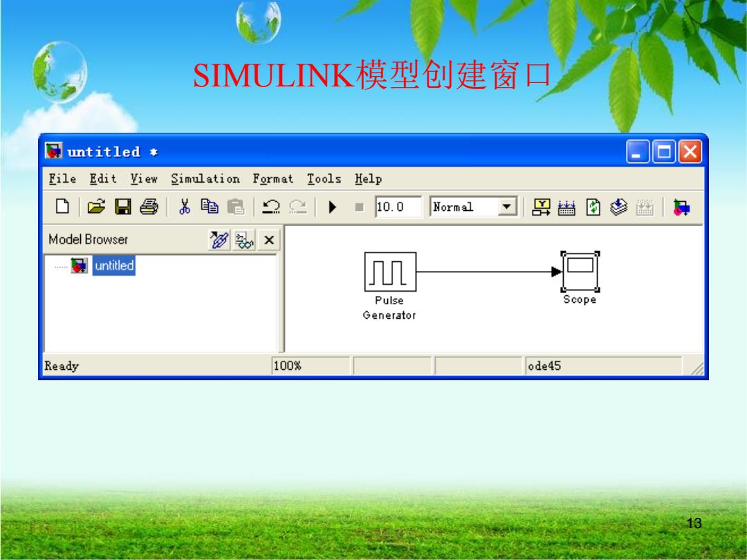Click the ode45 solver status field
The image size is (747, 560).
tap(603, 366)
